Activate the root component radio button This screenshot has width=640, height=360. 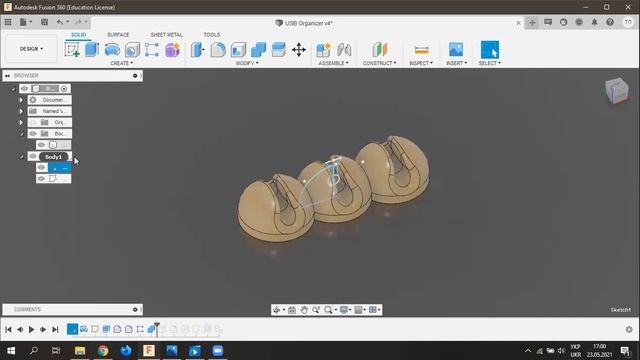pos(64,89)
